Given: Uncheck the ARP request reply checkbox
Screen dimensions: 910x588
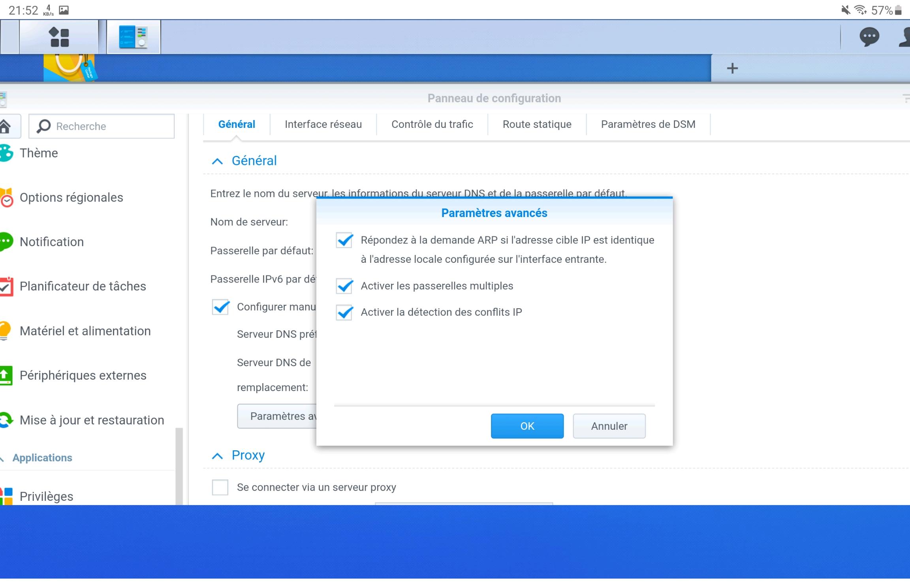Looking at the screenshot, I should 344,240.
